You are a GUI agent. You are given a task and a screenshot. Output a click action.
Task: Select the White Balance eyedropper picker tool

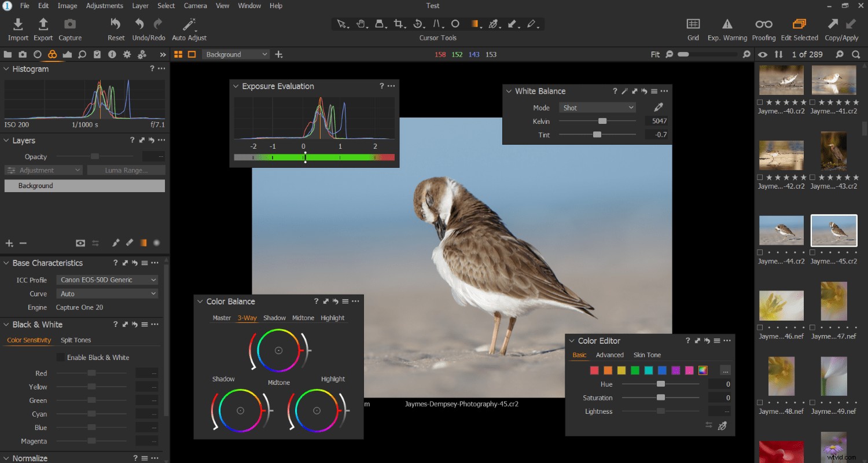659,106
